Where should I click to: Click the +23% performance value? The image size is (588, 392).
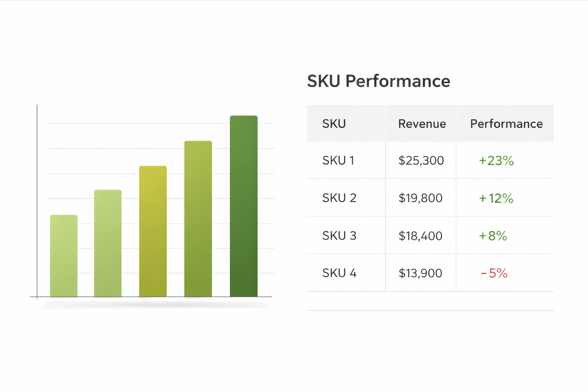(x=496, y=160)
